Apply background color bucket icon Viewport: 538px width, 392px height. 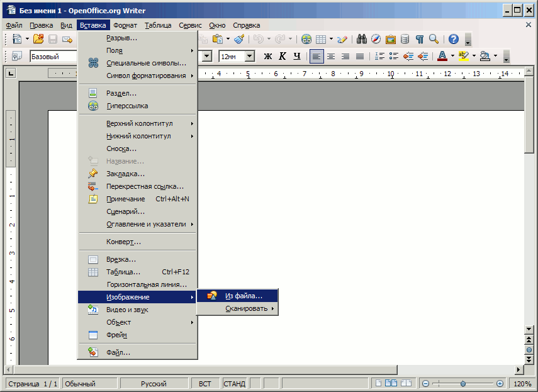(x=485, y=56)
